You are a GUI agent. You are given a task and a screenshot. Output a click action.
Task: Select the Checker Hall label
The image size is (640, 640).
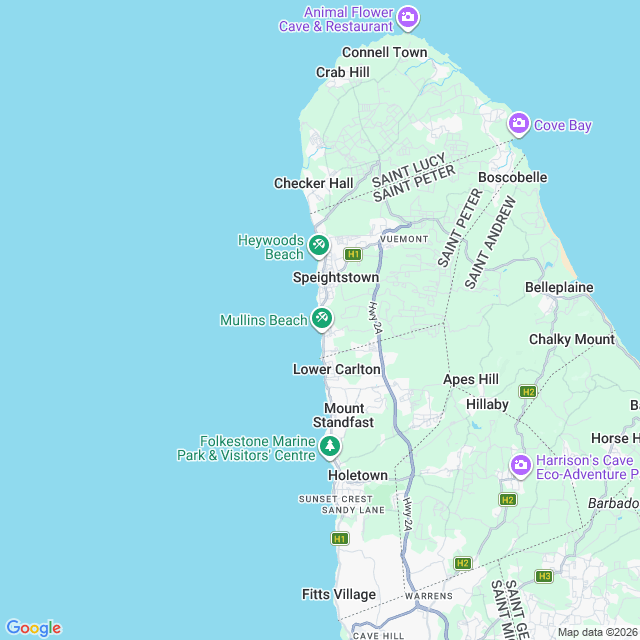313,183
